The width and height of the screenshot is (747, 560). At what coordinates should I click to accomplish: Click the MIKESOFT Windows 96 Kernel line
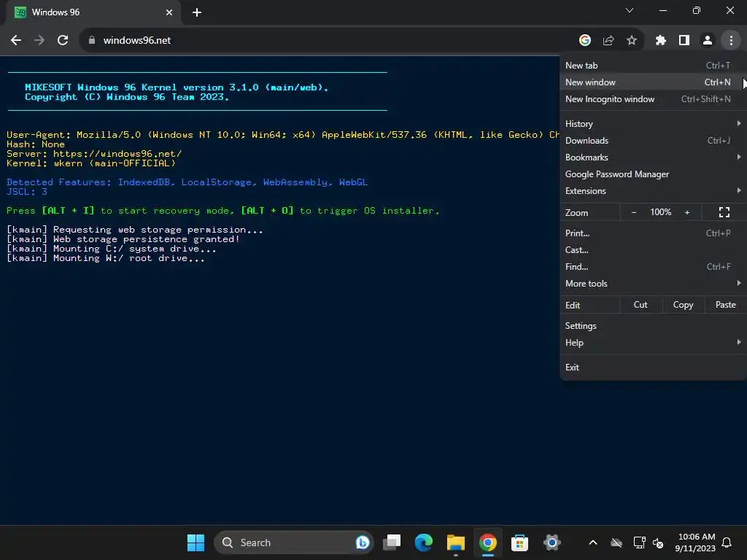pyautogui.click(x=177, y=87)
